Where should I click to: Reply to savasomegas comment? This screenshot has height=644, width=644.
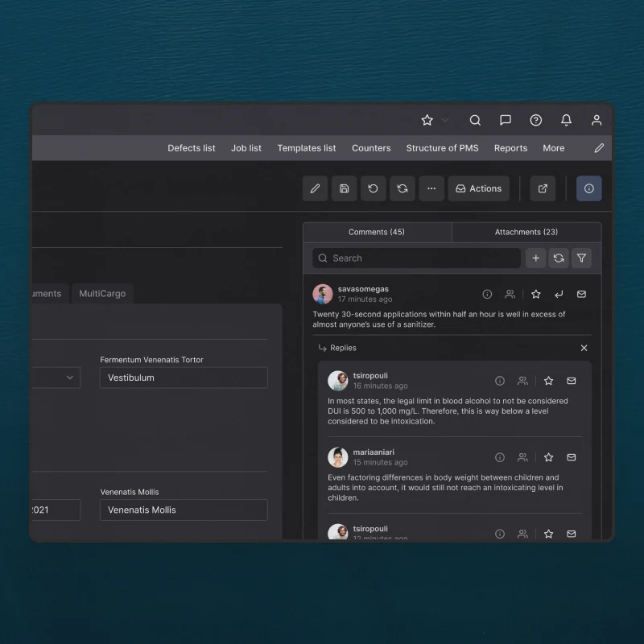coord(559,294)
